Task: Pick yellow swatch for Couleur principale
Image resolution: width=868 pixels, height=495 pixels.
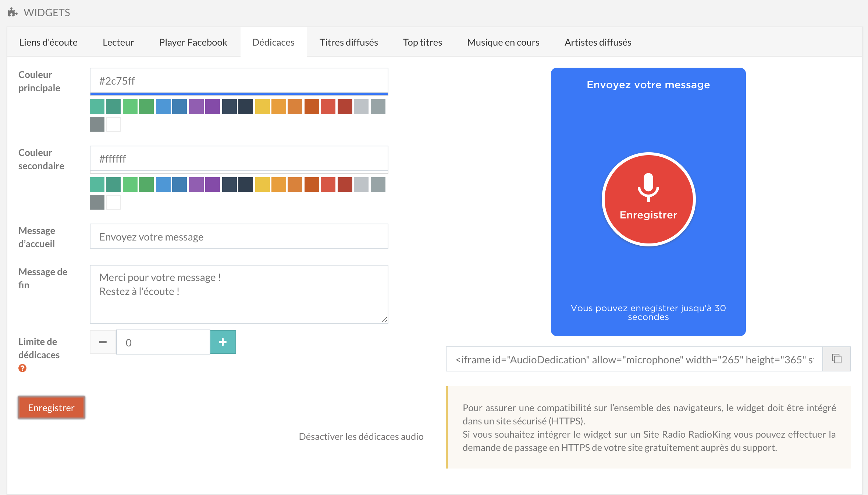Action: click(x=263, y=107)
